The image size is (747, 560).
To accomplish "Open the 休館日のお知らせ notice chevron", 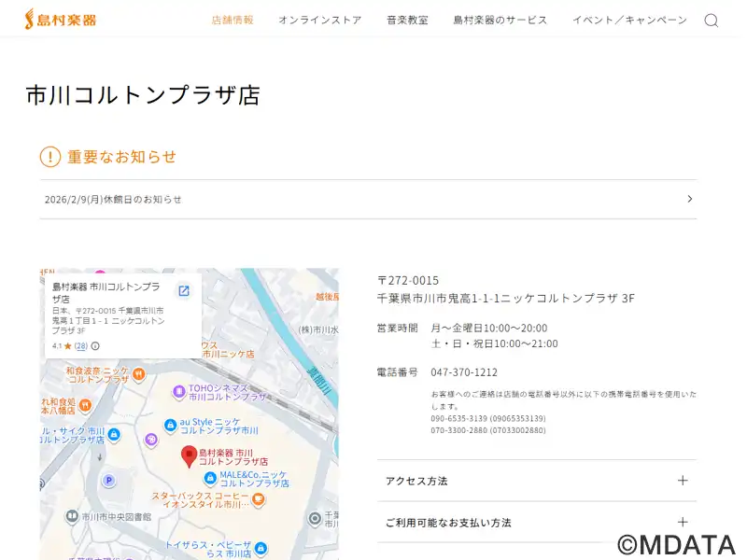I will click(x=689, y=199).
